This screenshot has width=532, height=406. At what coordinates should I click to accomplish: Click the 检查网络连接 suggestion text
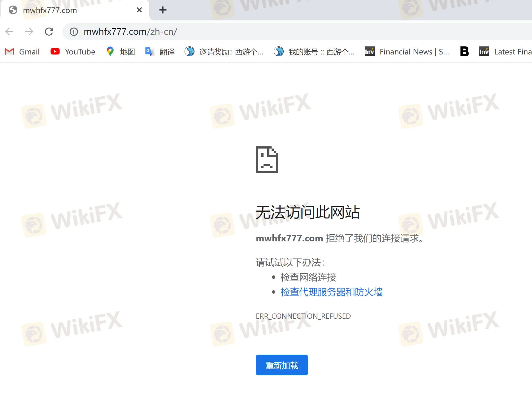point(308,277)
